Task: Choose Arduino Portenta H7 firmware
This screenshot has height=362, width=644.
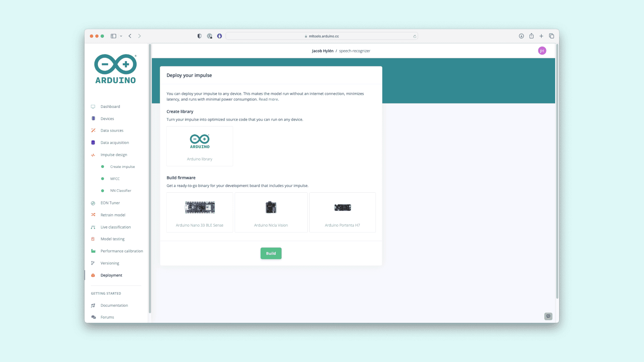Action: 342,212
